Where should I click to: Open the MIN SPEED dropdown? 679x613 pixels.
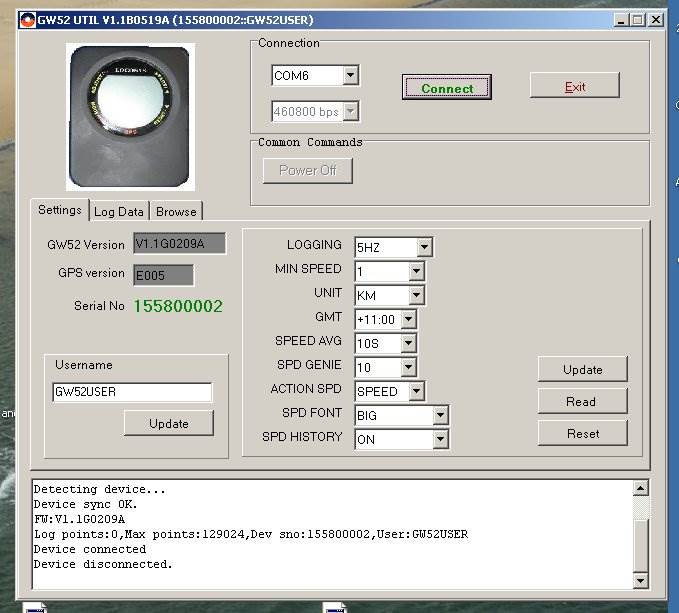[416, 271]
